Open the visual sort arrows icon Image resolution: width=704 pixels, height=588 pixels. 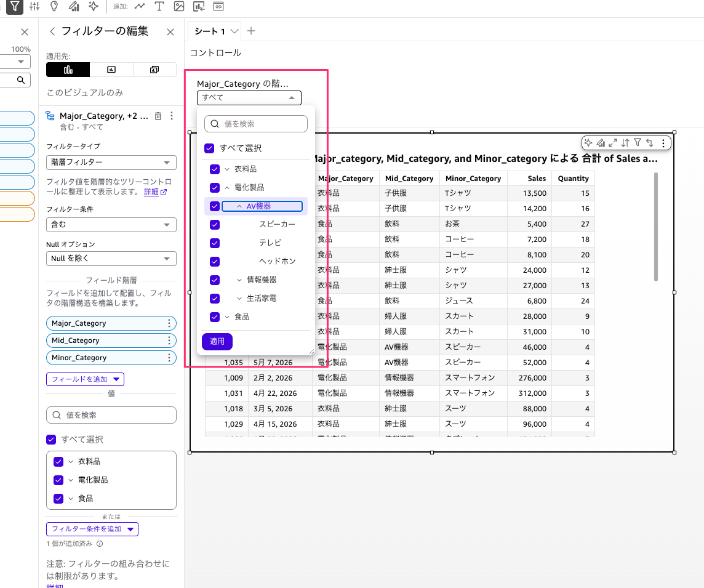625,143
